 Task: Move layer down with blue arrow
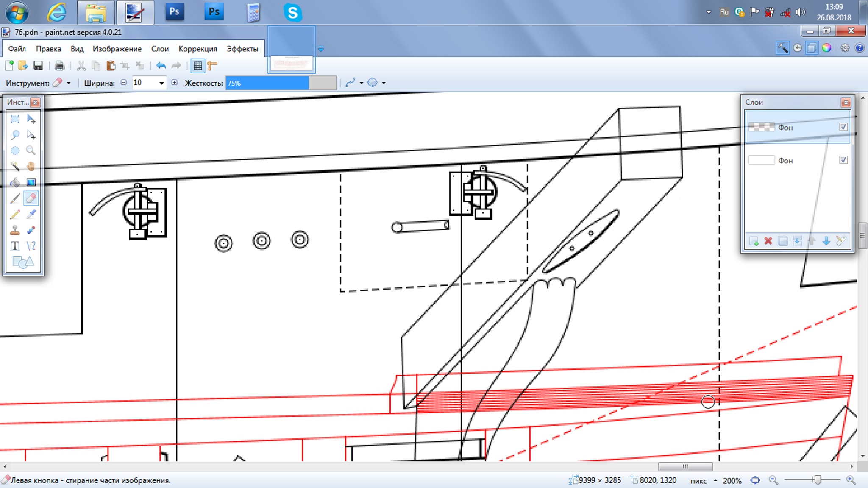[x=826, y=241]
